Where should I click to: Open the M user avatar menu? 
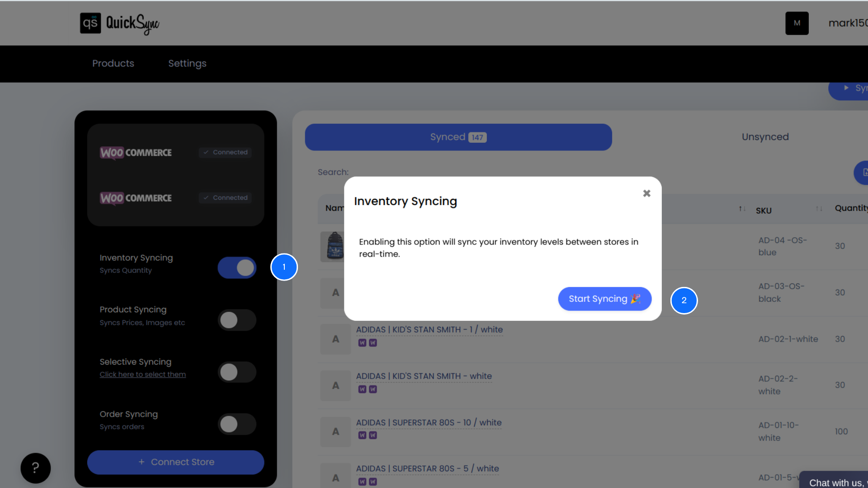coord(797,23)
